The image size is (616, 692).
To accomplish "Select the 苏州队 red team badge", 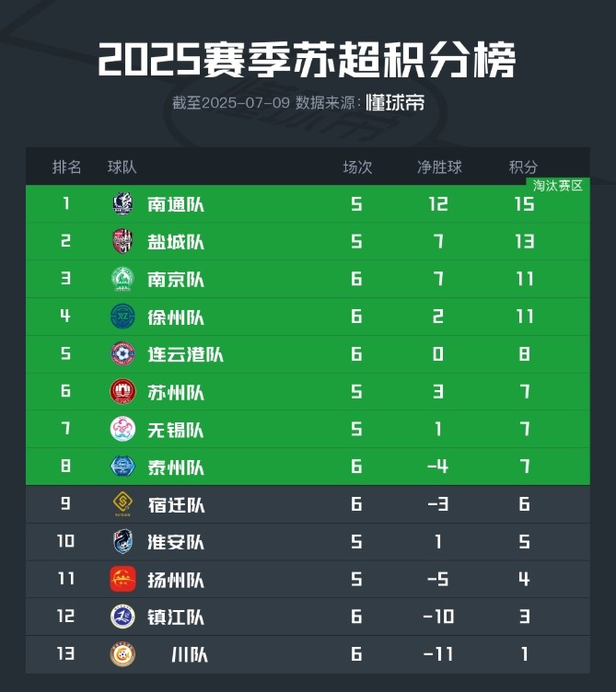I will [x=122, y=392].
